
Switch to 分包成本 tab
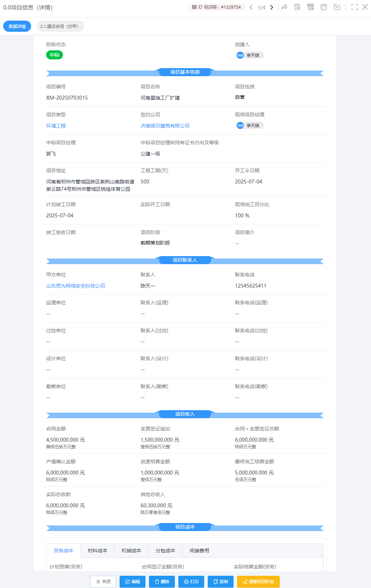pos(165,551)
